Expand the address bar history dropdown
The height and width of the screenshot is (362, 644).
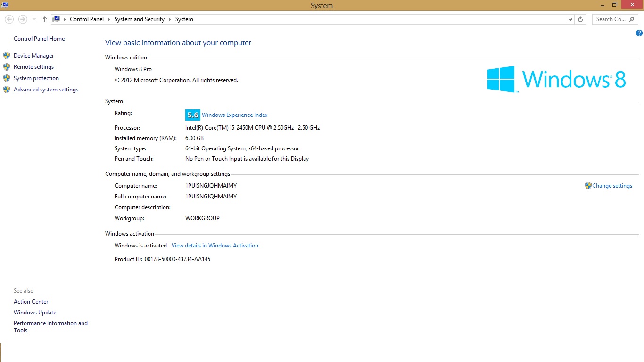(570, 19)
